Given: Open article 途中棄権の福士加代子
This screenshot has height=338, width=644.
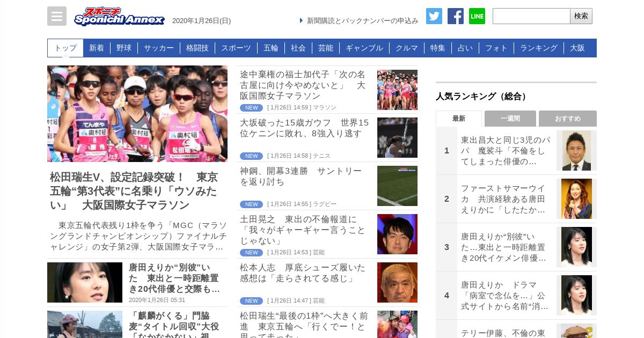Looking at the screenshot, I should click(303, 85).
